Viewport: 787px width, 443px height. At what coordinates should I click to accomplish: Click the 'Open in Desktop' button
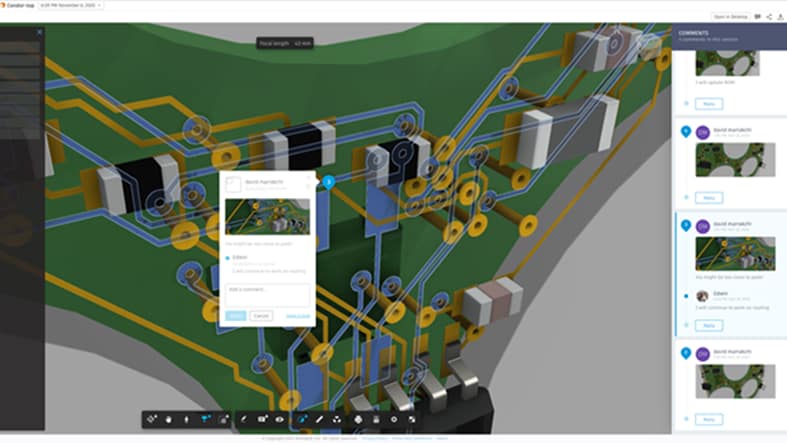coord(730,17)
